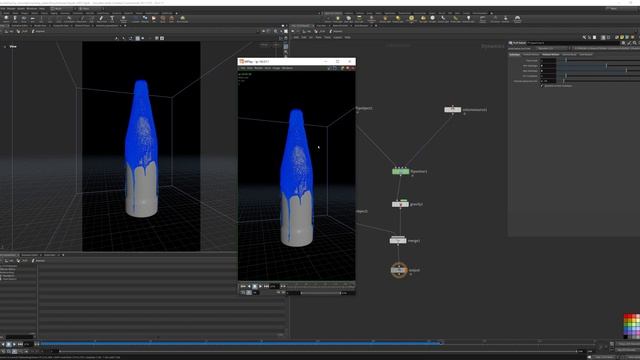Viewport: 640px width, 360px height.
Task: Add an Ambient Light from the shelf
Action: (469, 18)
